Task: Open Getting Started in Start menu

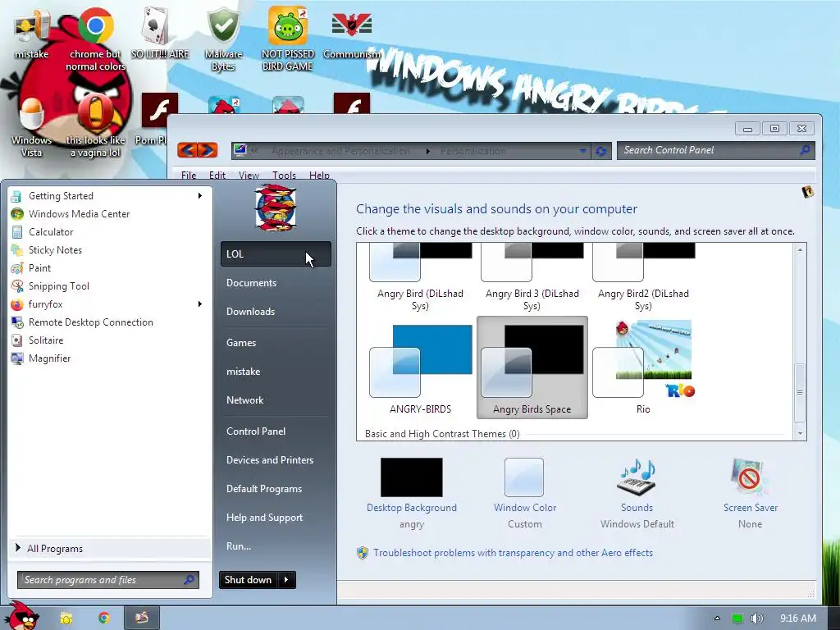Action: point(107,195)
